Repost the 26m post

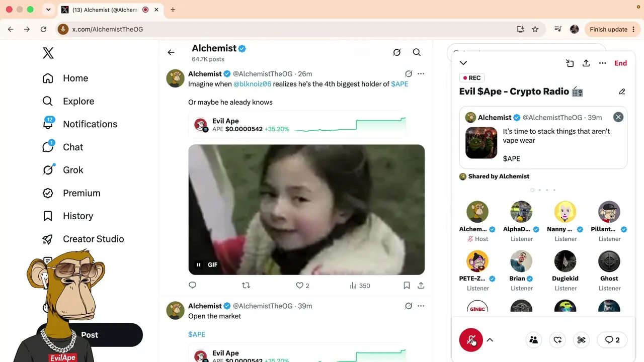click(x=246, y=286)
